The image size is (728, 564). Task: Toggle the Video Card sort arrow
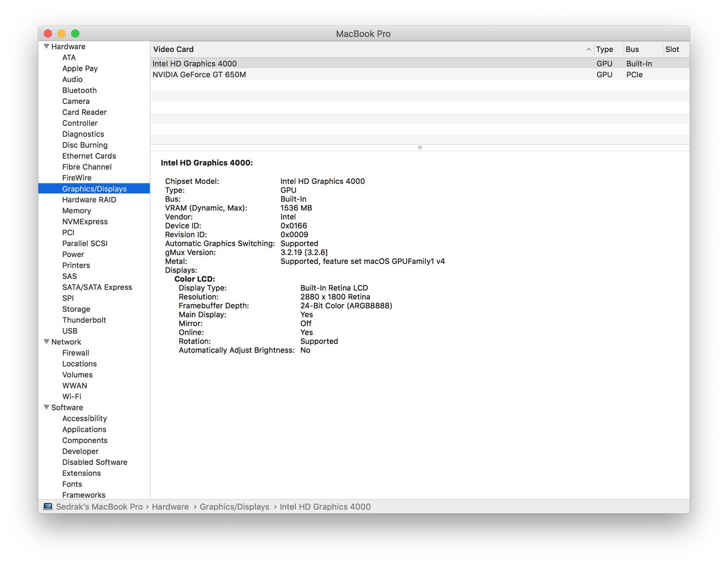tap(588, 50)
